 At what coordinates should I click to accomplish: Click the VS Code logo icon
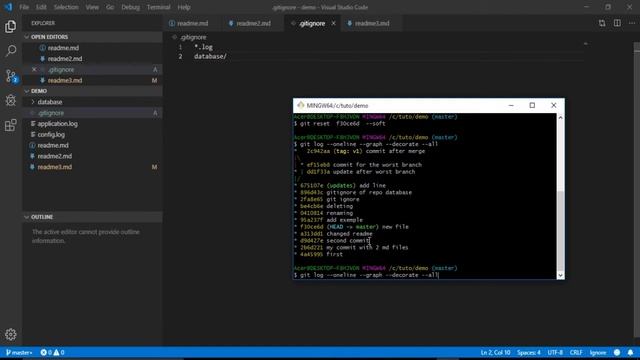pyautogui.click(x=8, y=7)
